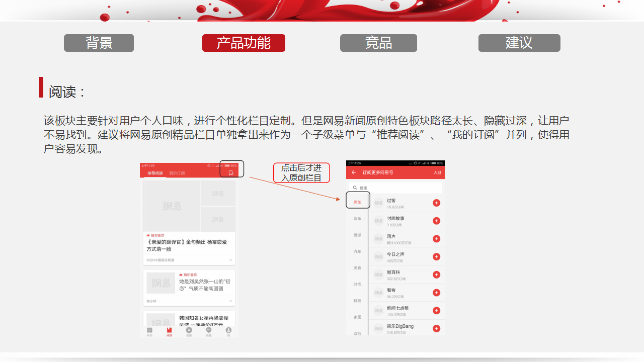Select the 原创 category
The height and width of the screenshot is (362, 644).
pyautogui.click(x=357, y=202)
